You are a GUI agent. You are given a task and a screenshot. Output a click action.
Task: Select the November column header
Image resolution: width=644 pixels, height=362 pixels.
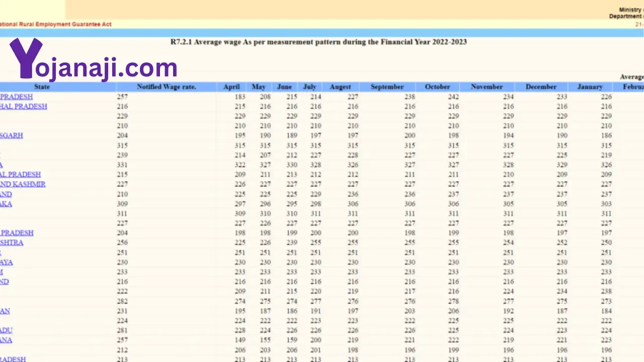[x=487, y=87]
